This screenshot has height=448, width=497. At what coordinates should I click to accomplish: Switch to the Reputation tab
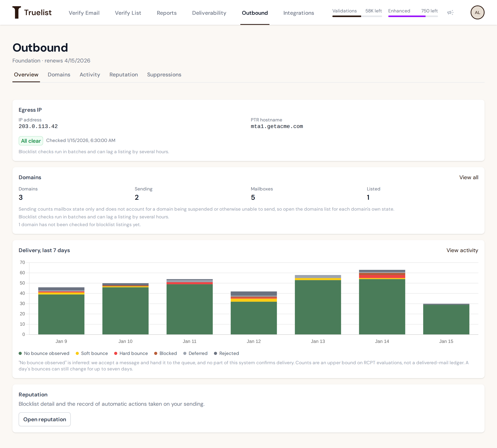[123, 75]
